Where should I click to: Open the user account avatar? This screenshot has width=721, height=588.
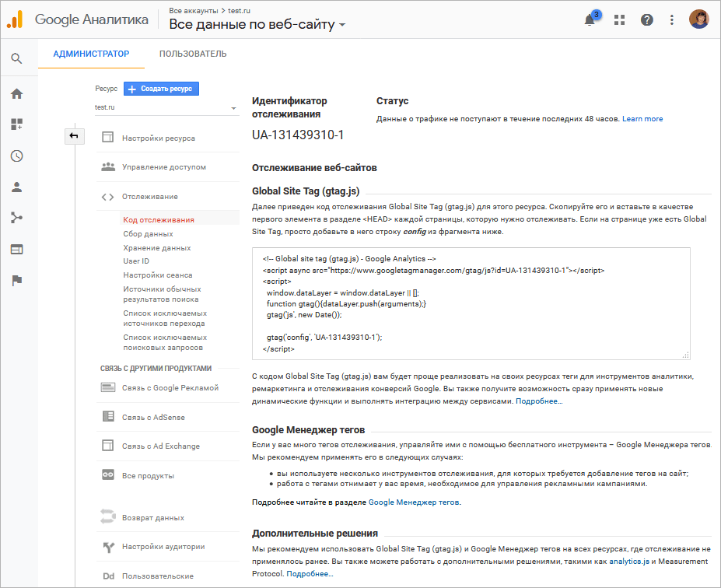(x=699, y=19)
